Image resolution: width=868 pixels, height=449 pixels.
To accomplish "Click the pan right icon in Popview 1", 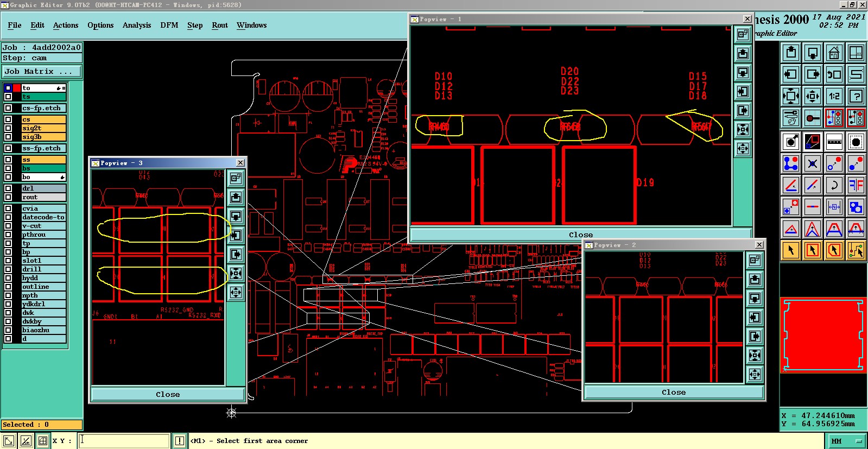I will pyautogui.click(x=743, y=110).
